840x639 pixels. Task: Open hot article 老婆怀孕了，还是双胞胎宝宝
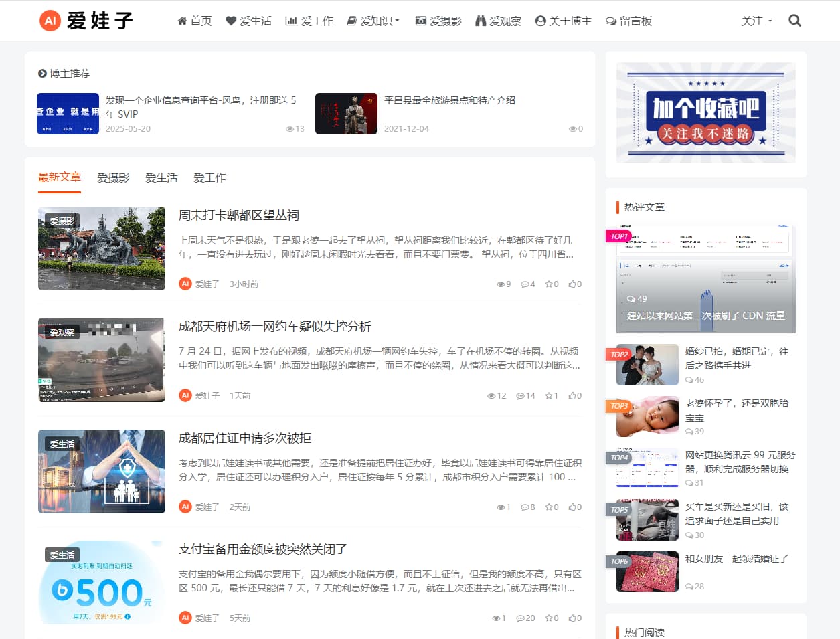(736, 410)
